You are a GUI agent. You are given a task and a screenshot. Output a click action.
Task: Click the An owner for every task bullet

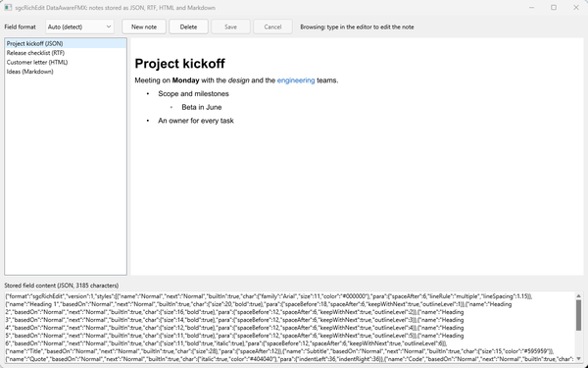(x=196, y=121)
